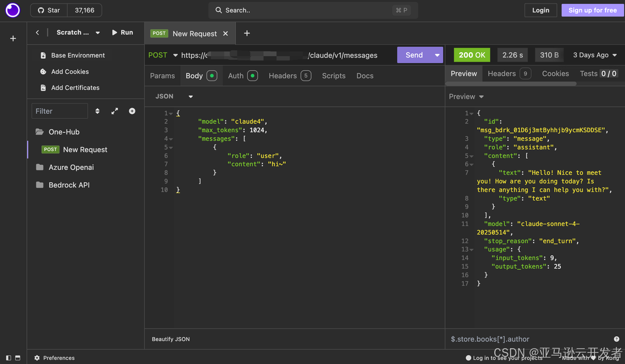
Task: Click the 200 OK status badge
Action: pyautogui.click(x=472, y=55)
